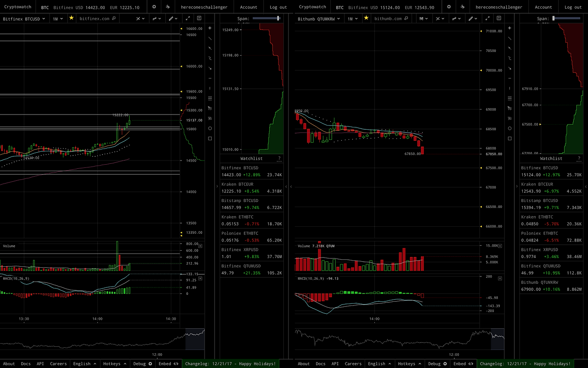Select the circle drawing tool in left window
This screenshot has height=368, width=588.
[210, 128]
